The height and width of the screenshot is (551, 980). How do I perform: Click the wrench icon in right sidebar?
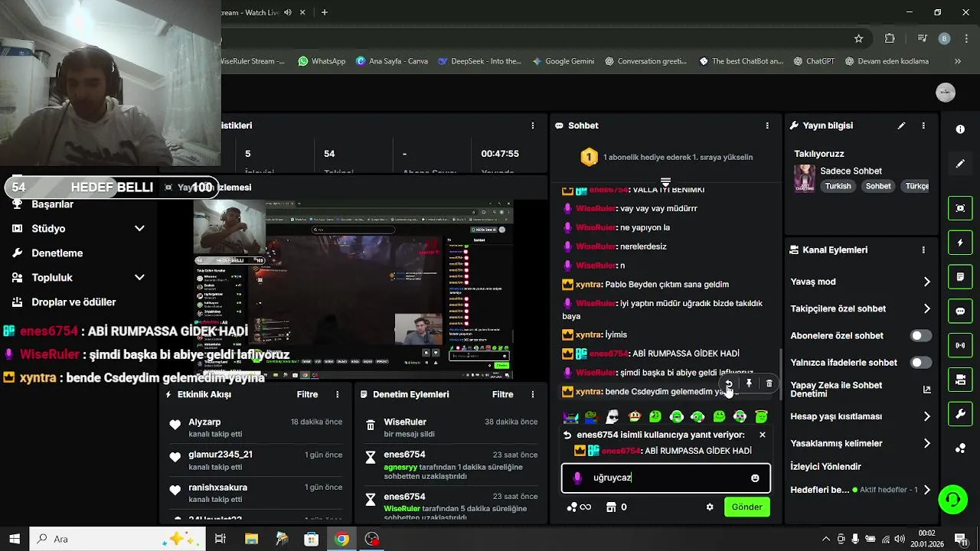pos(960,414)
